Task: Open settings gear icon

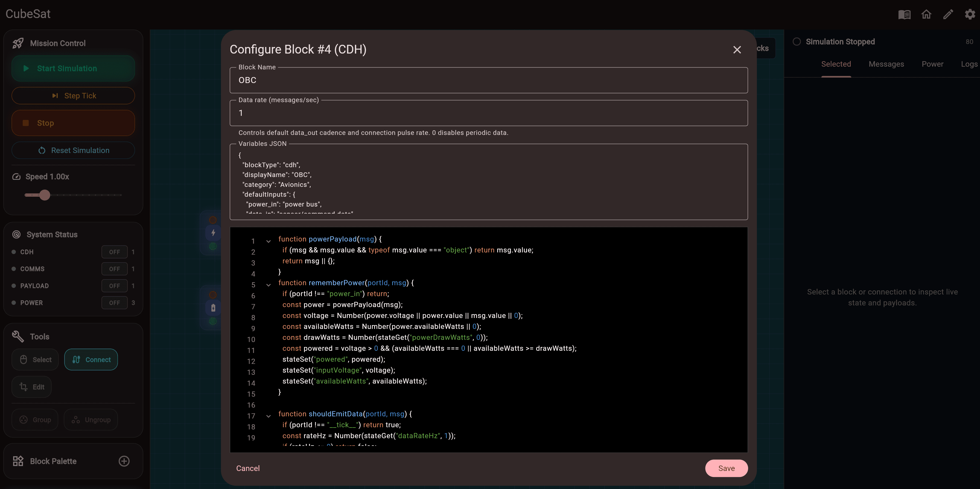Action: (970, 14)
